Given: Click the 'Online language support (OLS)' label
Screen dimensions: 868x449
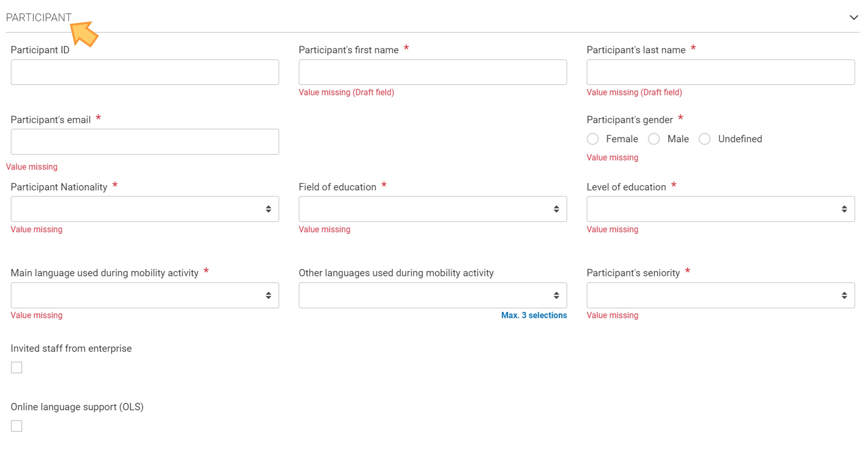Looking at the screenshot, I should coord(77,407).
